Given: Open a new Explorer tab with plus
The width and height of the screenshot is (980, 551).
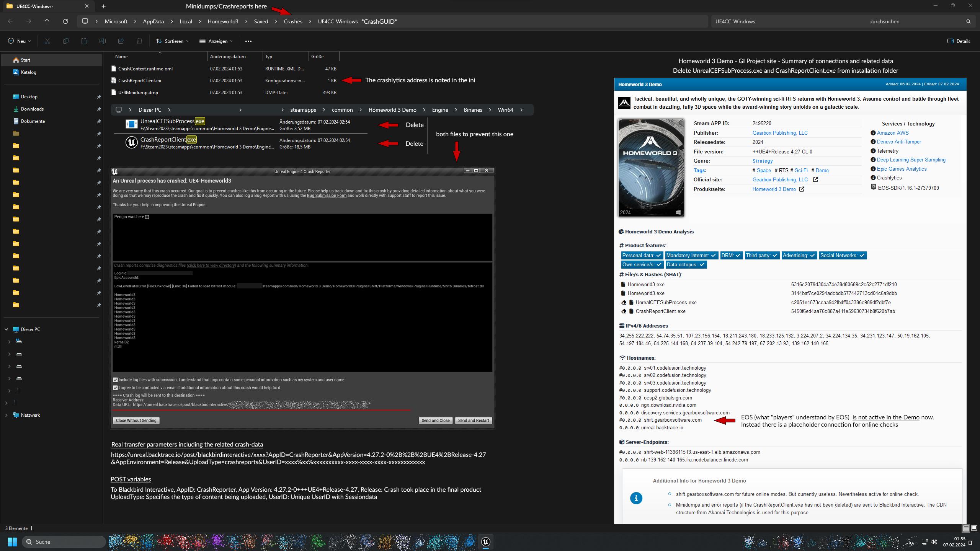Looking at the screenshot, I should (104, 6).
